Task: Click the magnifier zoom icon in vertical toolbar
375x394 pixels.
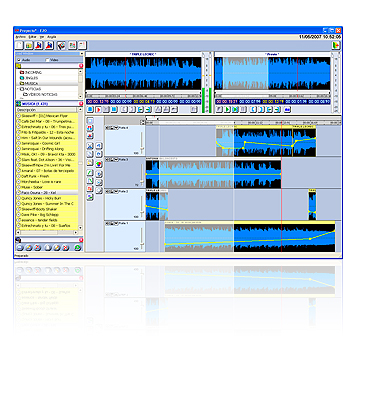Action: point(99,191)
